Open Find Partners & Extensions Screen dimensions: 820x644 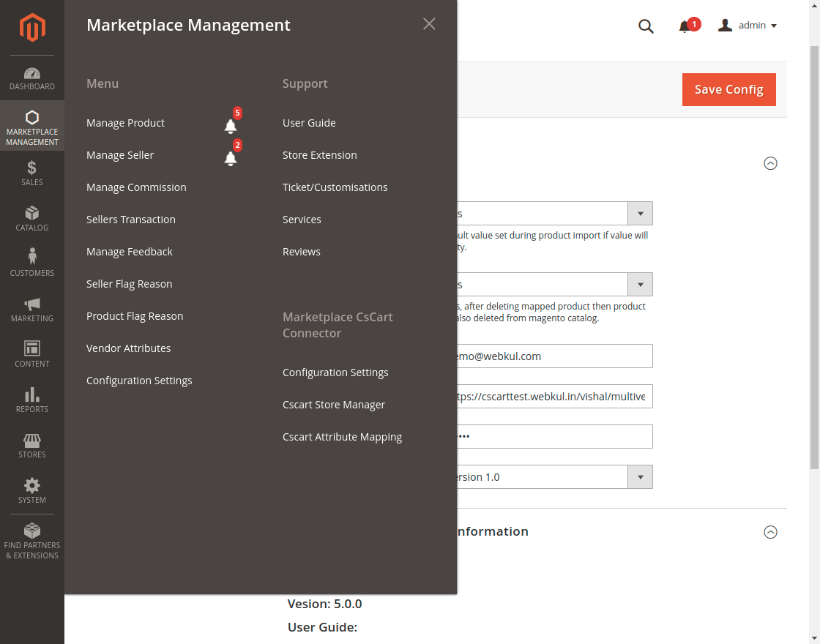click(x=32, y=542)
